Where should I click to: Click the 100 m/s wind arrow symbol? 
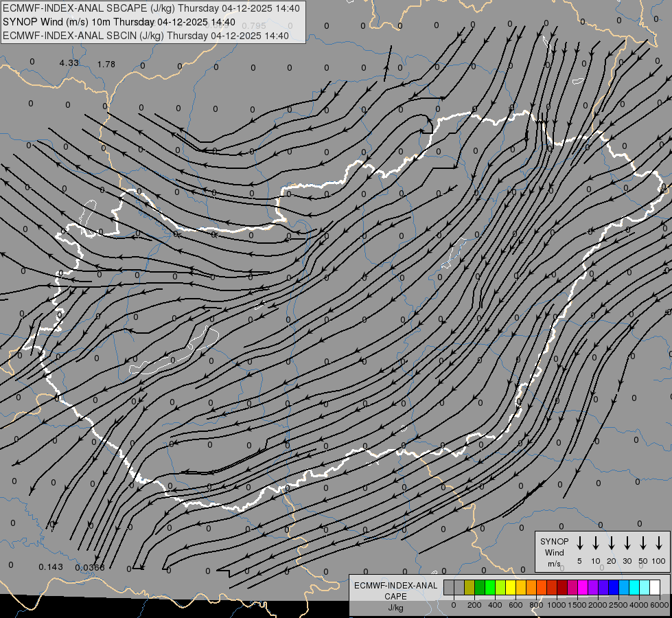[659, 543]
